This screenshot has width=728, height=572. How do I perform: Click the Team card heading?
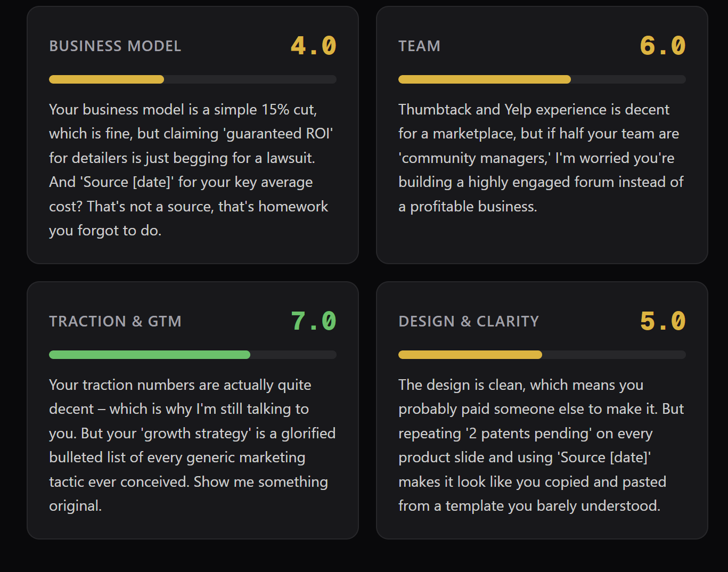(419, 46)
